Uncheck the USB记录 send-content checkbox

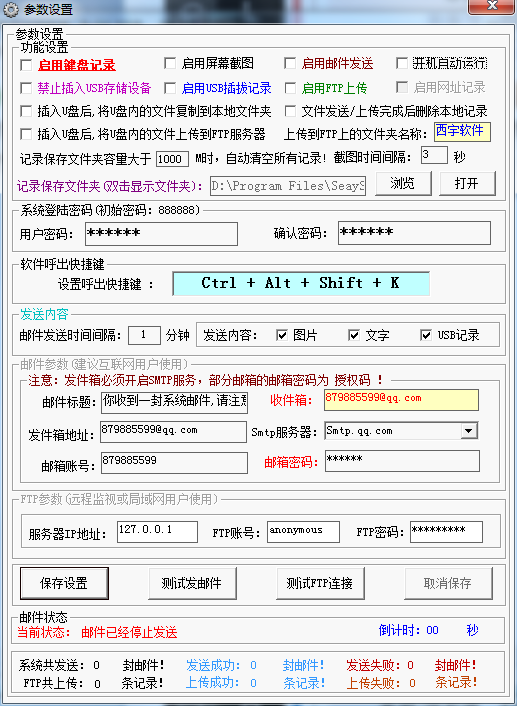pos(426,335)
